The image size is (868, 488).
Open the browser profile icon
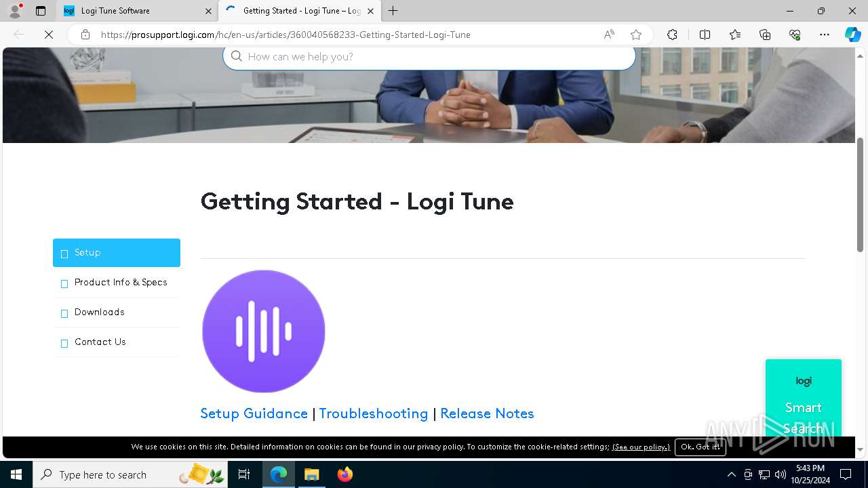pos(15,11)
